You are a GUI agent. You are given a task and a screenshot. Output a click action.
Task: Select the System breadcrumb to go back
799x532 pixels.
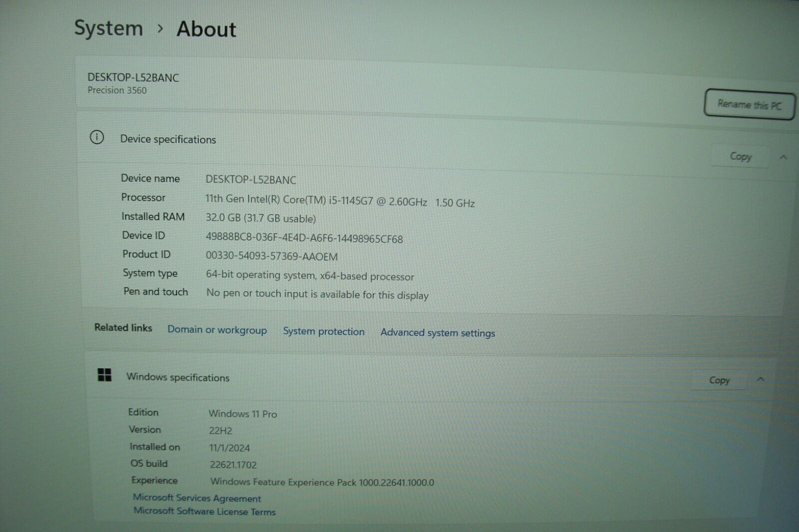108,28
